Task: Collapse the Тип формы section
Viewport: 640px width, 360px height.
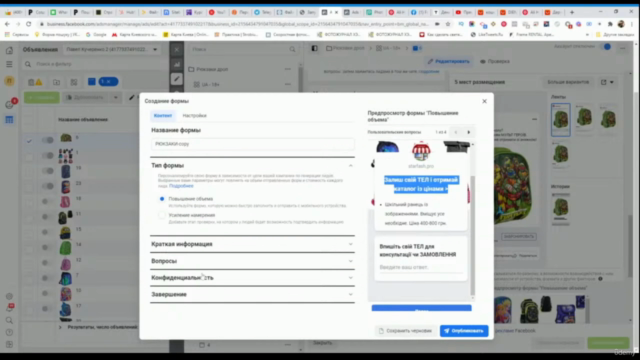Action: pyautogui.click(x=351, y=166)
